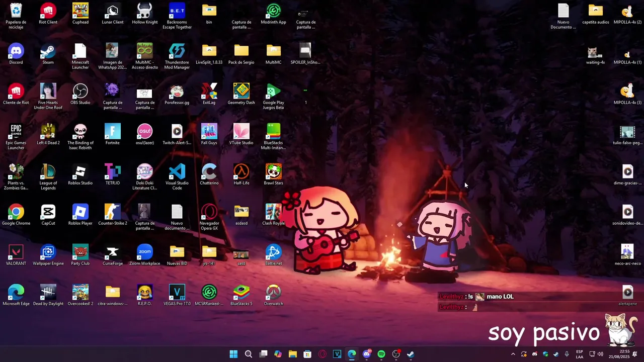Viewport: 644px width, 362px height.
Task: Open File Explorer from the taskbar
Action: click(293, 354)
